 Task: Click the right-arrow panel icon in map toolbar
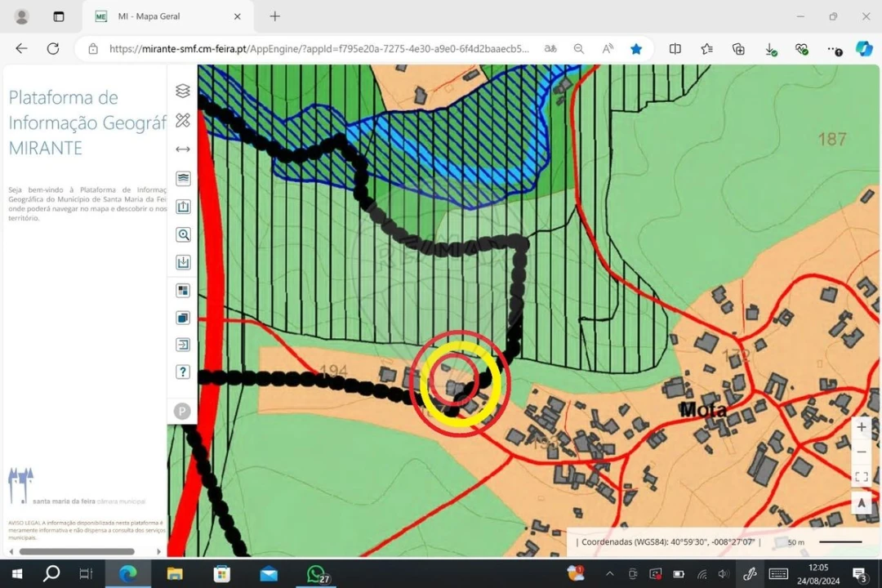[x=183, y=345]
